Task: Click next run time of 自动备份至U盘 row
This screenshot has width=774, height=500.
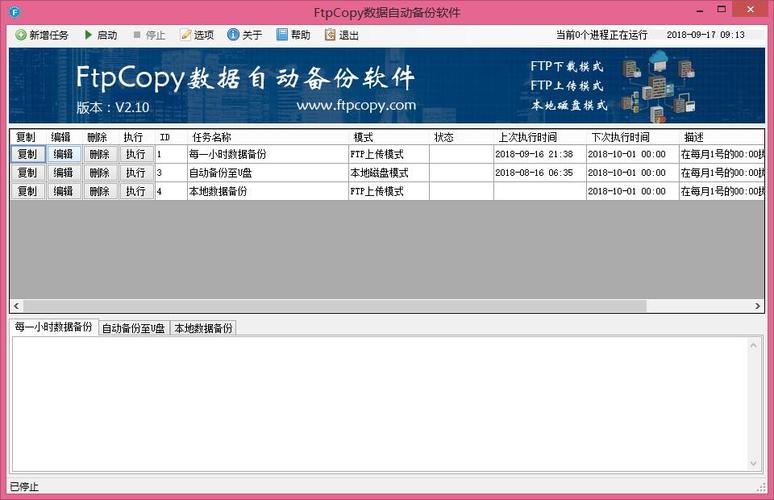Action: pyautogui.click(x=632, y=173)
